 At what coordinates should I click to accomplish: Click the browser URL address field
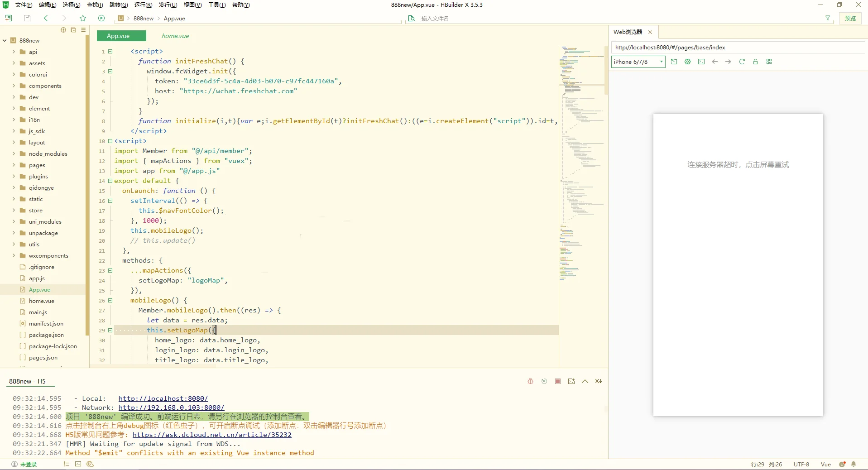737,48
